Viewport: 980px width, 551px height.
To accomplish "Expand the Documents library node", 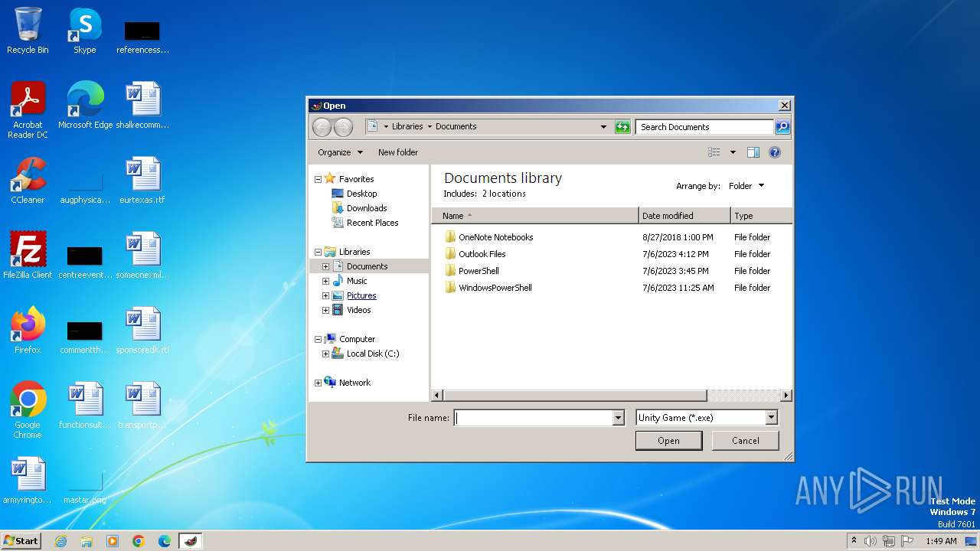I will 325,266.
